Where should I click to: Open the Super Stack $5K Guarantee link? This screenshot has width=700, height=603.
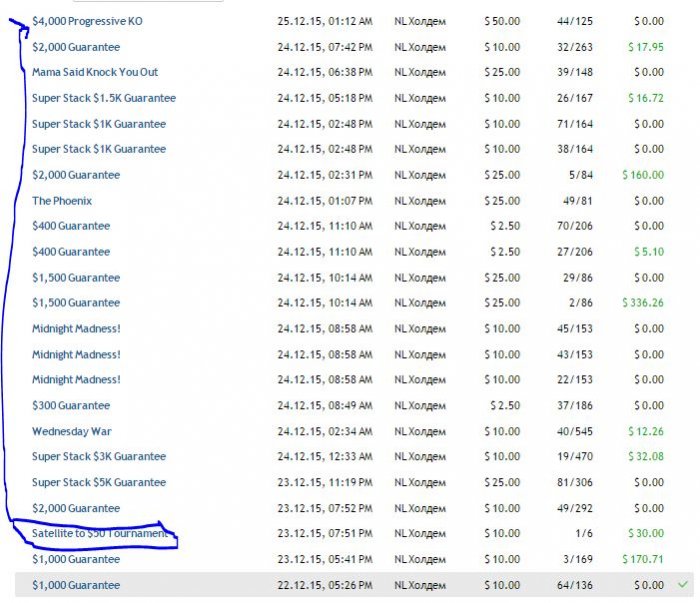pos(99,482)
